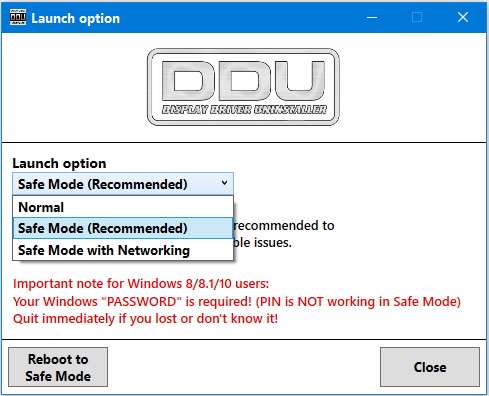Click the red Important note for Windows line
Screen dimensions: 489x396
141,284
